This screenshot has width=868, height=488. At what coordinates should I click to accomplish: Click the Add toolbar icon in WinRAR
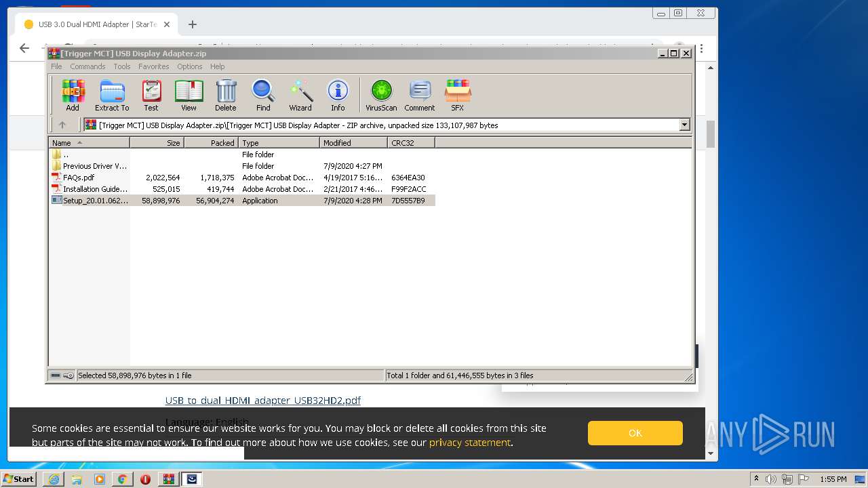tap(73, 96)
